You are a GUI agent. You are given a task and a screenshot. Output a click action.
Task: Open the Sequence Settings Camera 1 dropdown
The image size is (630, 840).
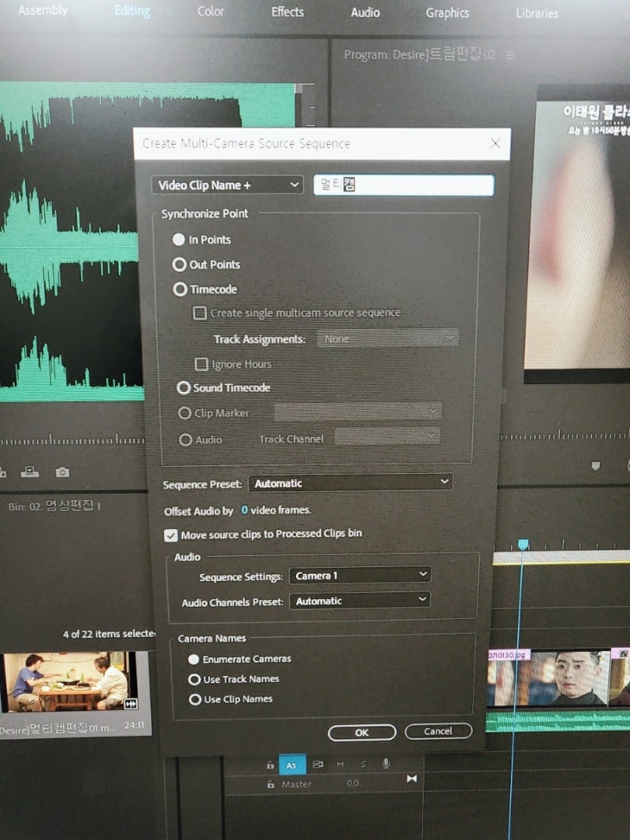pos(360,575)
